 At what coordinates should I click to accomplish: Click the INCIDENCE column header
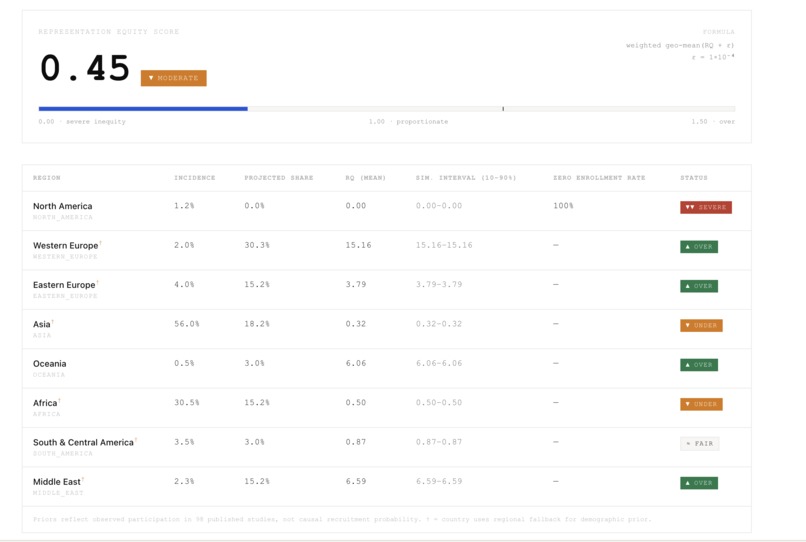(x=194, y=178)
